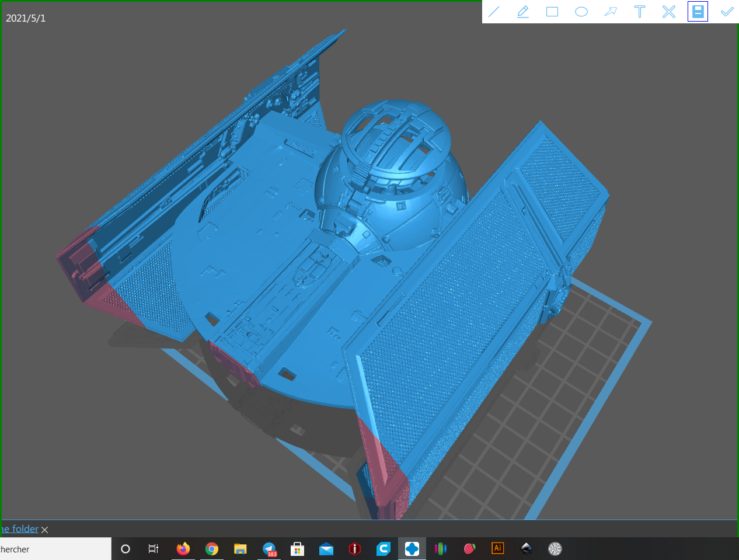Open the folder link at bottom left
739x560 pixels.
coord(19,529)
